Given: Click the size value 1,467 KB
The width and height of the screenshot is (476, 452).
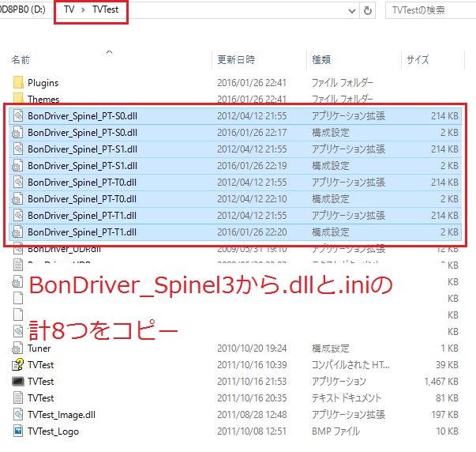Looking at the screenshot, I should click(441, 381).
